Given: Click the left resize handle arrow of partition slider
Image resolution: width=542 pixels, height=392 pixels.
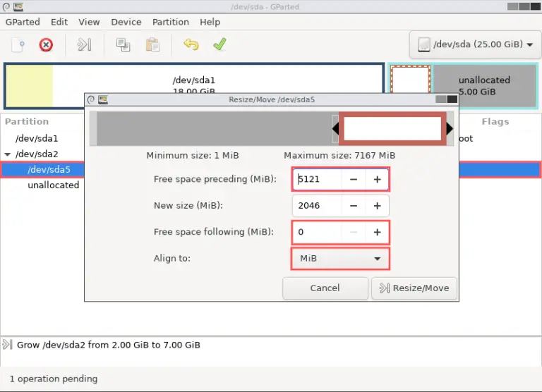Looking at the screenshot, I should [335, 128].
